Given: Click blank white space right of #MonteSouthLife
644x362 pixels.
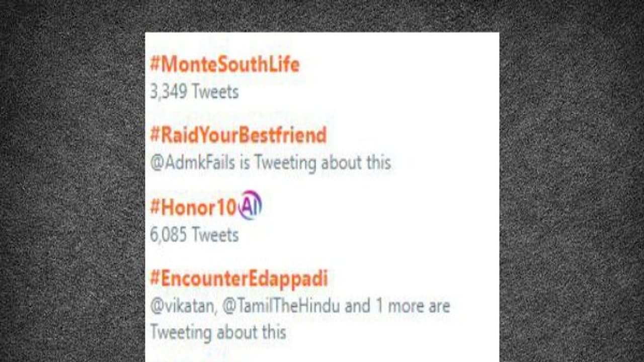Looking at the screenshot, I should [403, 64].
